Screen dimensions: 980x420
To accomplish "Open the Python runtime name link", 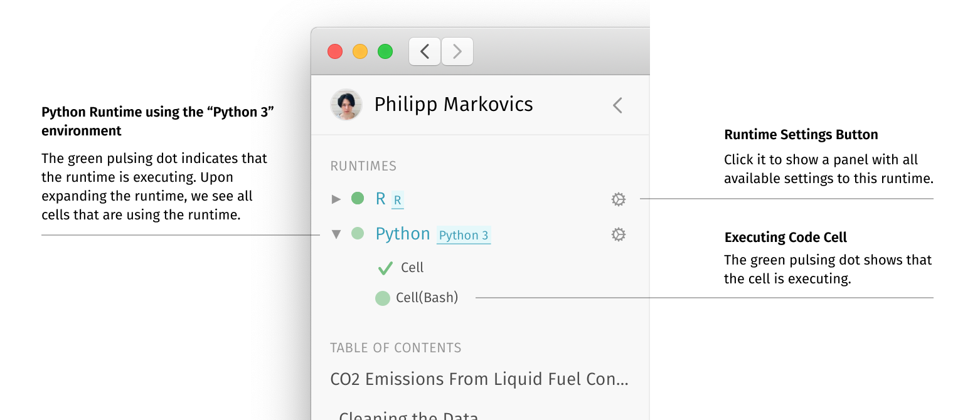I will tap(403, 234).
